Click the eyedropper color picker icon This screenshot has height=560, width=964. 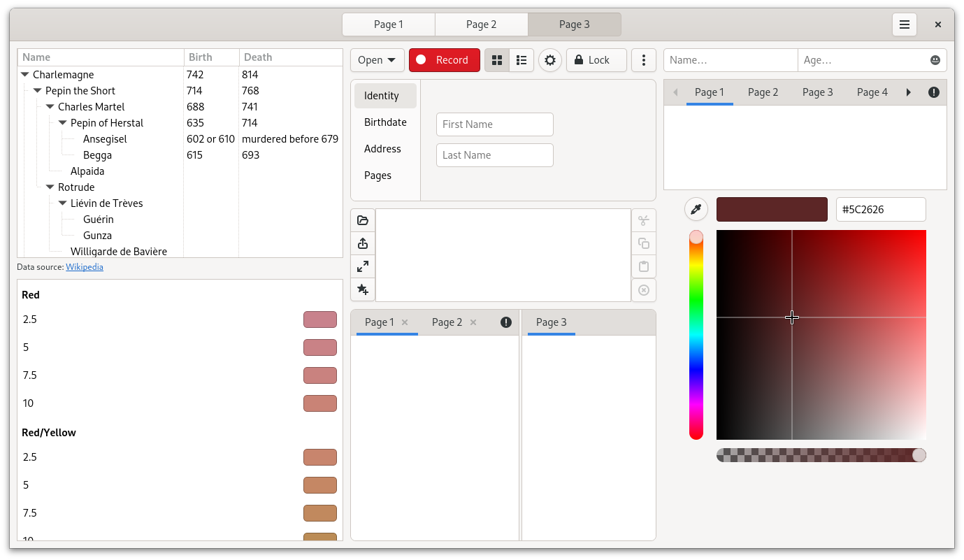point(696,209)
